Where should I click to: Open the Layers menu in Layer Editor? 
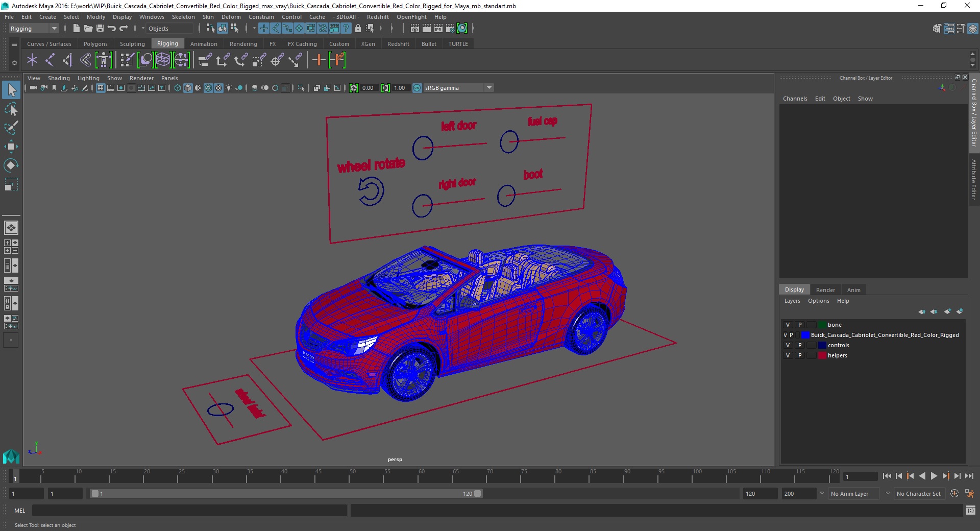[x=792, y=301]
